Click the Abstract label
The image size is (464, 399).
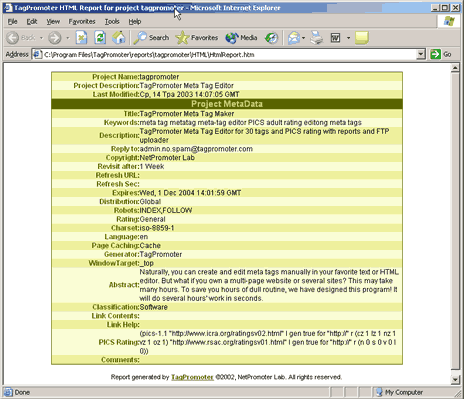click(124, 285)
